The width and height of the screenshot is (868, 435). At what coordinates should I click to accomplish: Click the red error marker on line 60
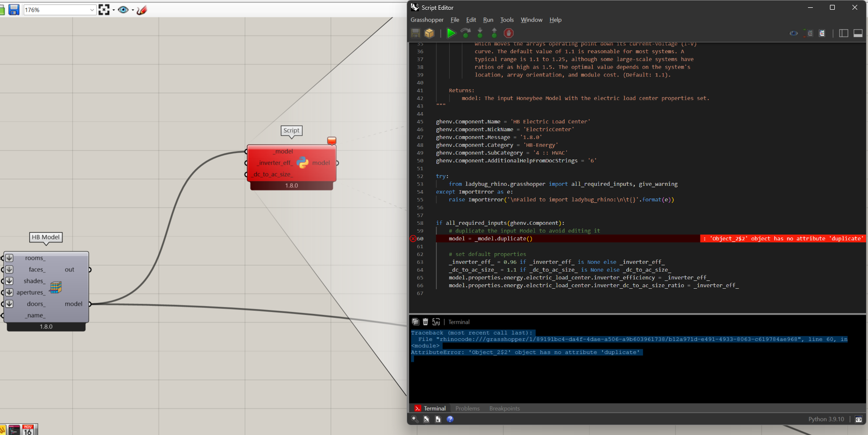413,238
